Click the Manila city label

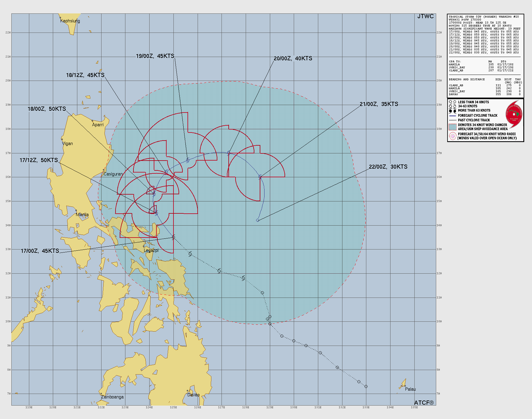82,215
